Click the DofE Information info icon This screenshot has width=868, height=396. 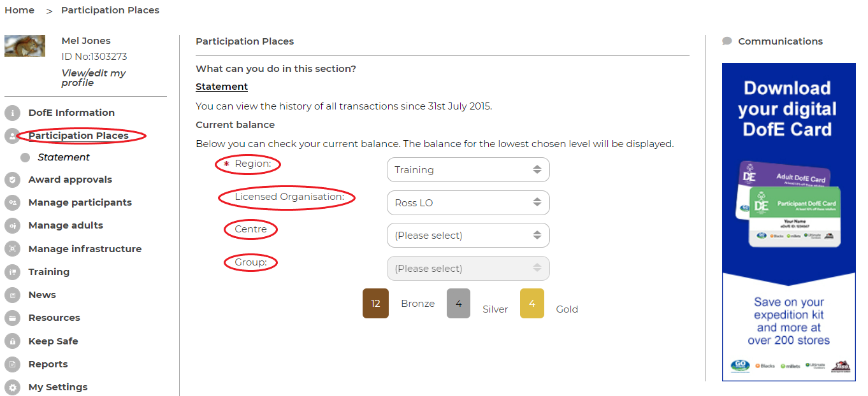(x=12, y=113)
